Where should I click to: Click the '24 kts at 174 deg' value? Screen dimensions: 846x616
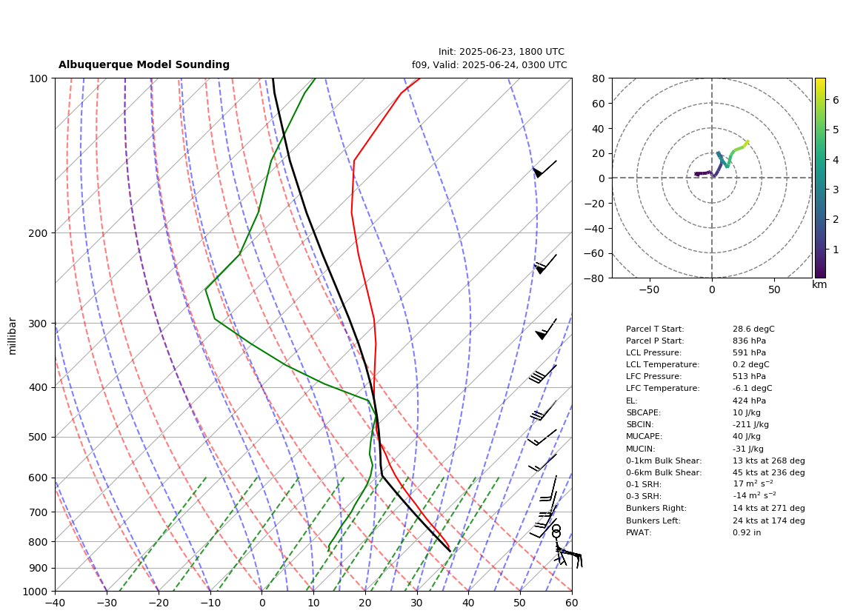pyautogui.click(x=769, y=520)
